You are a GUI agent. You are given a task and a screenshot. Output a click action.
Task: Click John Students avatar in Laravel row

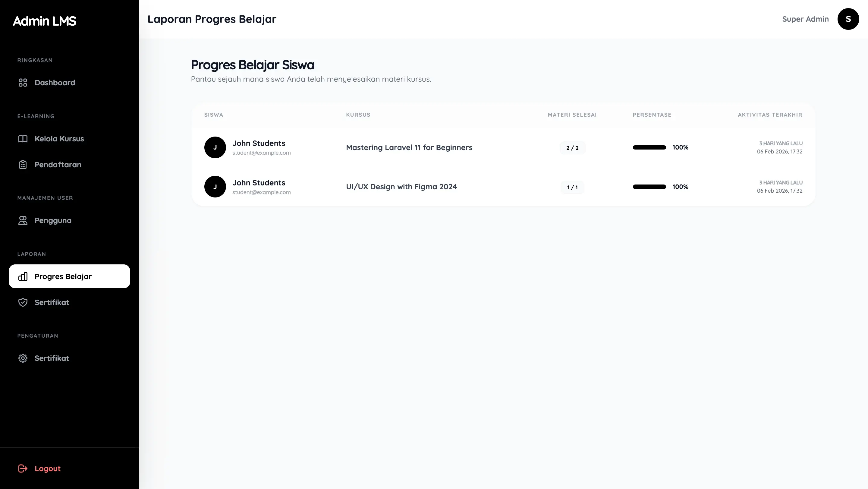(x=215, y=147)
